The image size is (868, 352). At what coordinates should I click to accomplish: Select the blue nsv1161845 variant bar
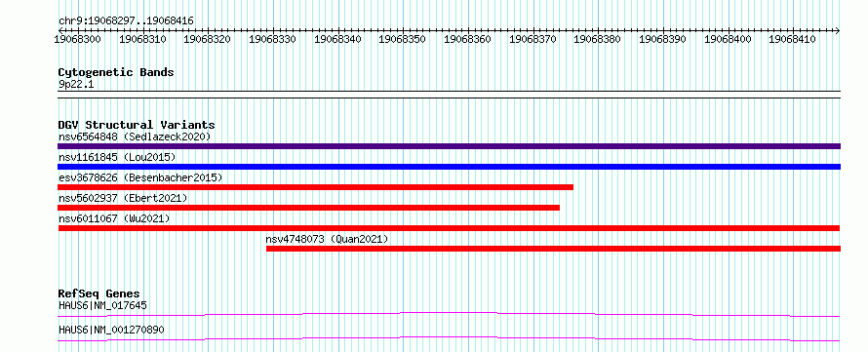pos(449,167)
